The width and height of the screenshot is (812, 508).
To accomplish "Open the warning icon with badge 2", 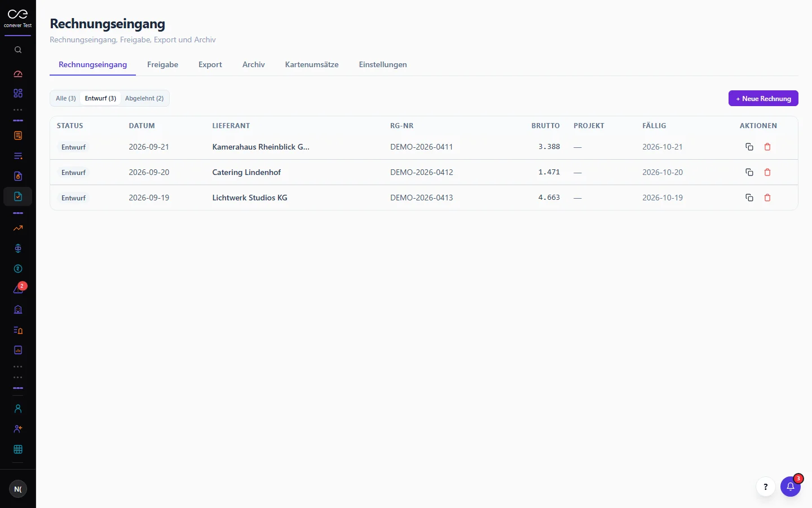I will pos(18,289).
